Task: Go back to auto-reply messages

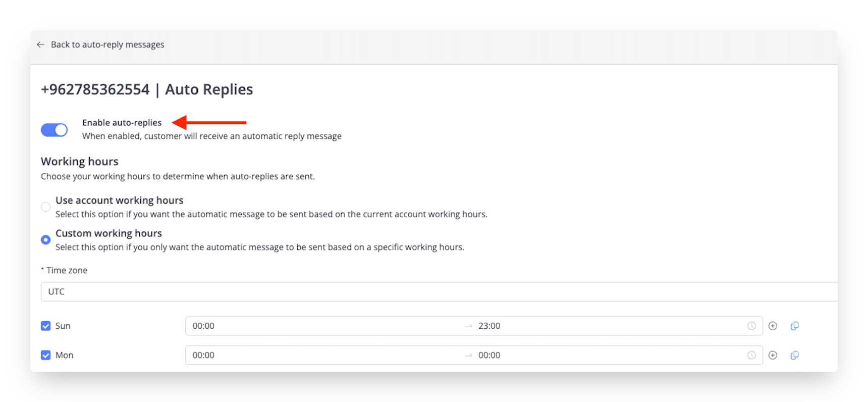Action: pyautogui.click(x=107, y=44)
